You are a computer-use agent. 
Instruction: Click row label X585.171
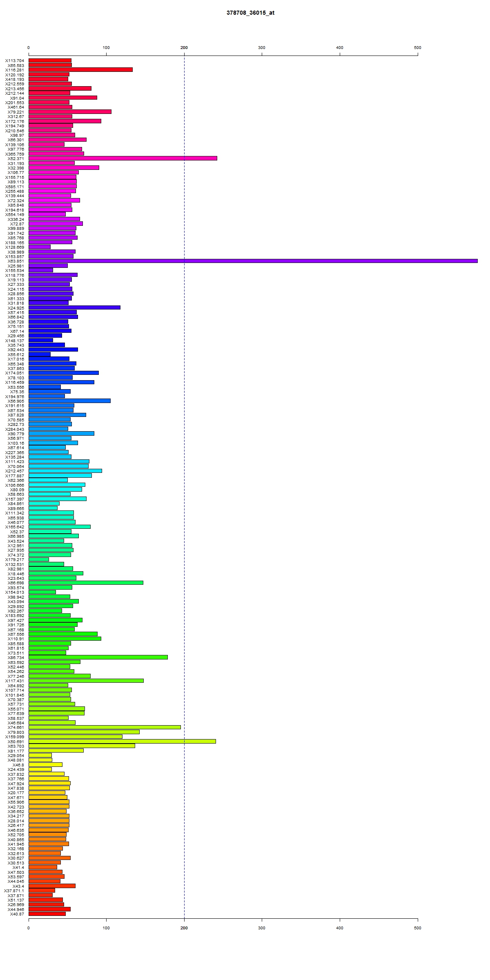tap(15, 187)
